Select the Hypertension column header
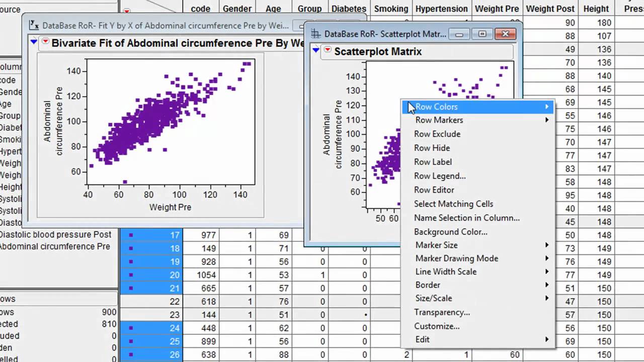Image resolution: width=644 pixels, height=362 pixels. pyautogui.click(x=442, y=9)
